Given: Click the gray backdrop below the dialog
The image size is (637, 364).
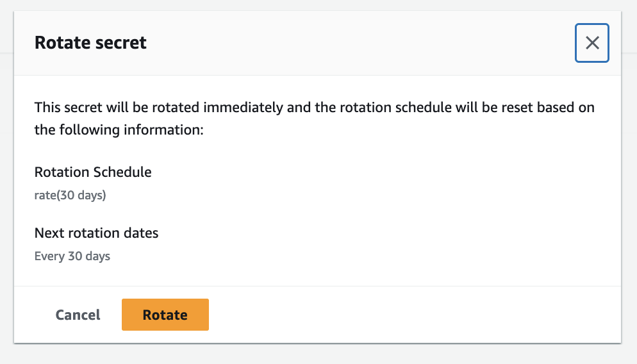Looking at the screenshot, I should [320, 354].
